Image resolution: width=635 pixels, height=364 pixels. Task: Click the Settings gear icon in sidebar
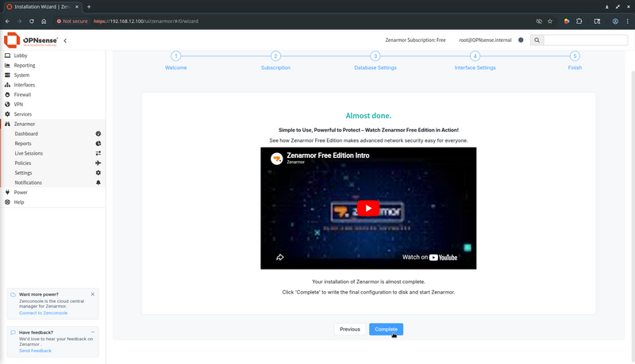coord(98,173)
